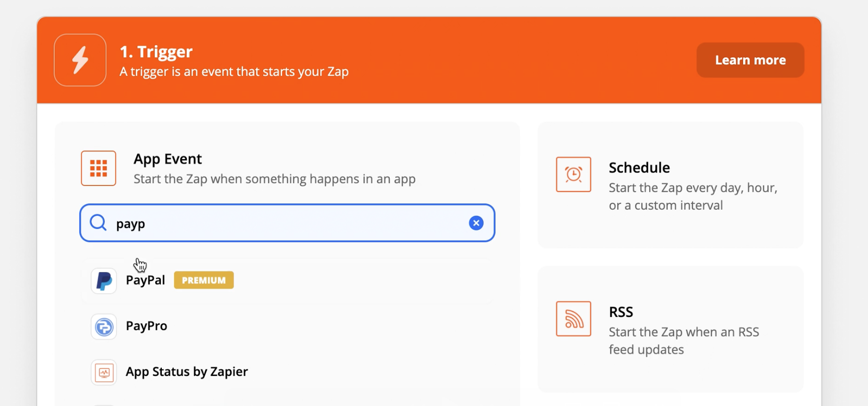Click the App Status by Zapier icon

coord(104,372)
